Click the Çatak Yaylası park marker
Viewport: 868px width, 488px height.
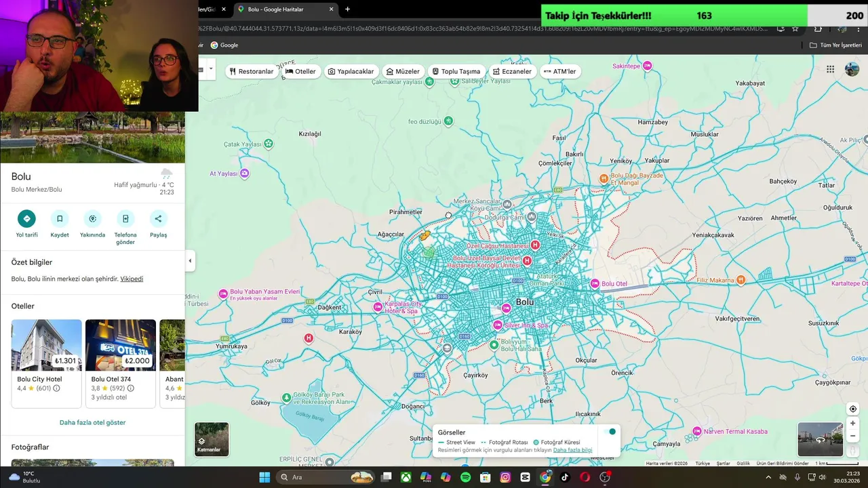click(269, 144)
